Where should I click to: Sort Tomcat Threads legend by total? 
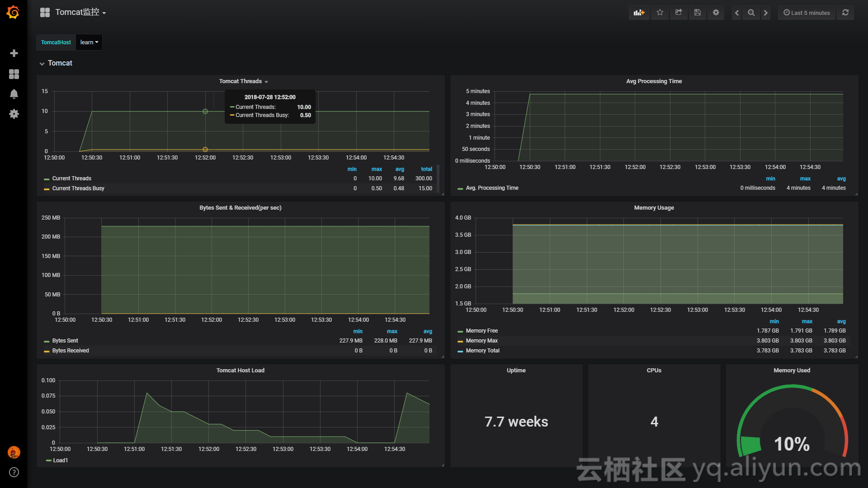tap(426, 169)
